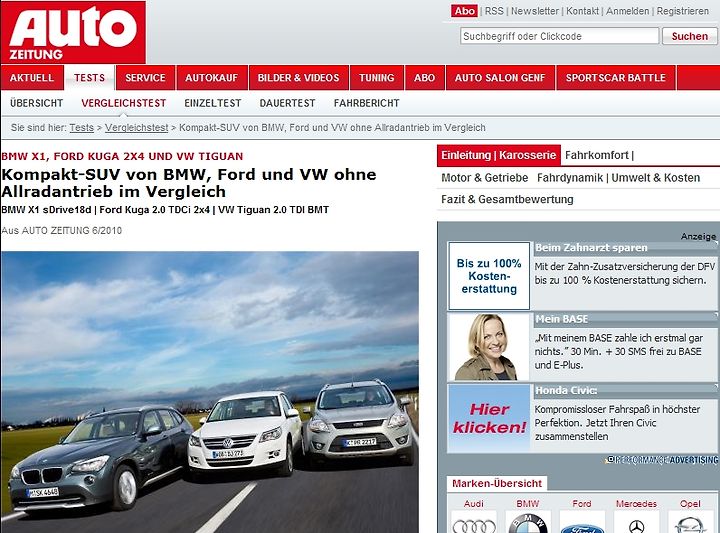Click Anmelden to log in
The image size is (720, 533).
pyautogui.click(x=627, y=11)
